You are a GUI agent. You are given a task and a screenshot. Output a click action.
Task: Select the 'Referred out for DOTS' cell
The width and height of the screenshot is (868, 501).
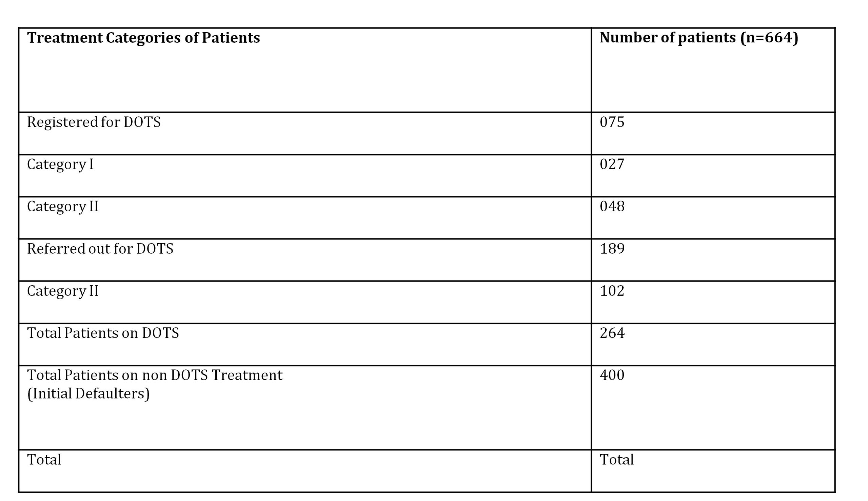[x=100, y=249]
